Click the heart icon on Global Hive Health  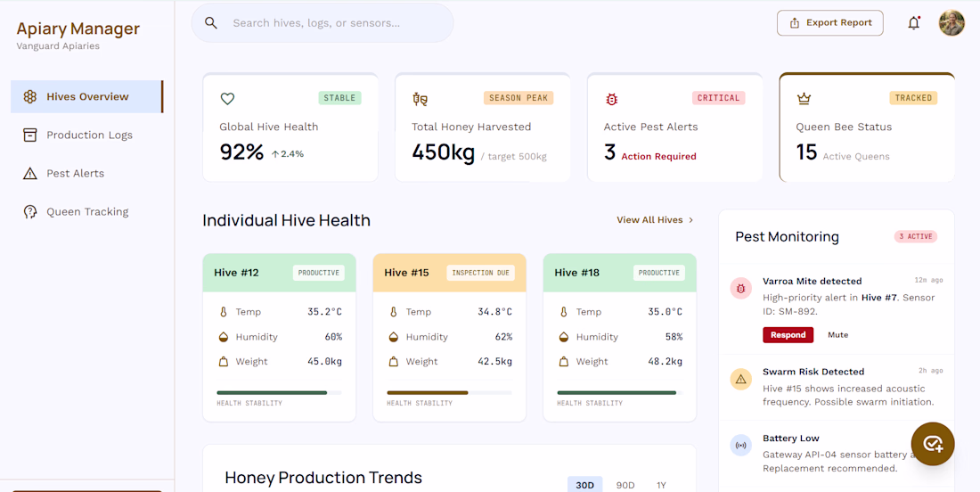227,99
